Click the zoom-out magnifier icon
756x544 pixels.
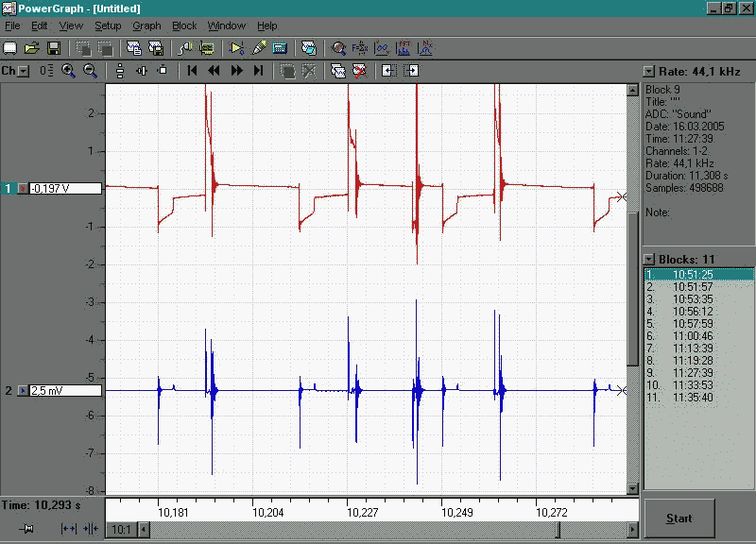[90, 71]
